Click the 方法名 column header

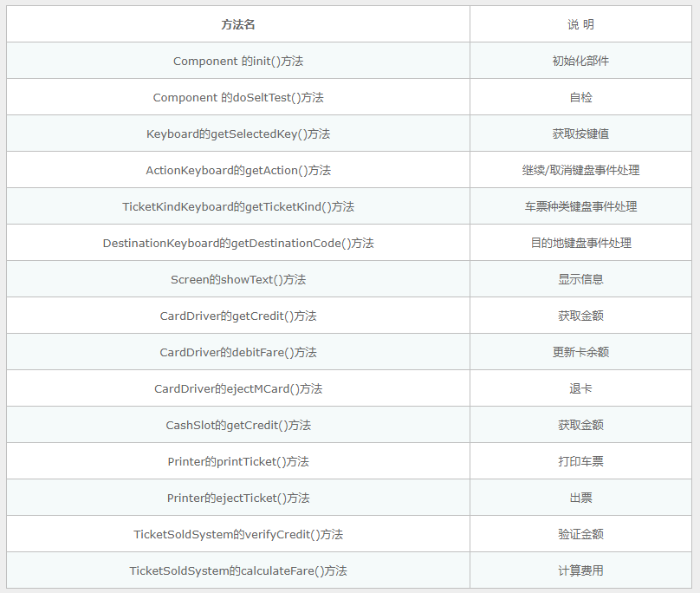(x=238, y=24)
